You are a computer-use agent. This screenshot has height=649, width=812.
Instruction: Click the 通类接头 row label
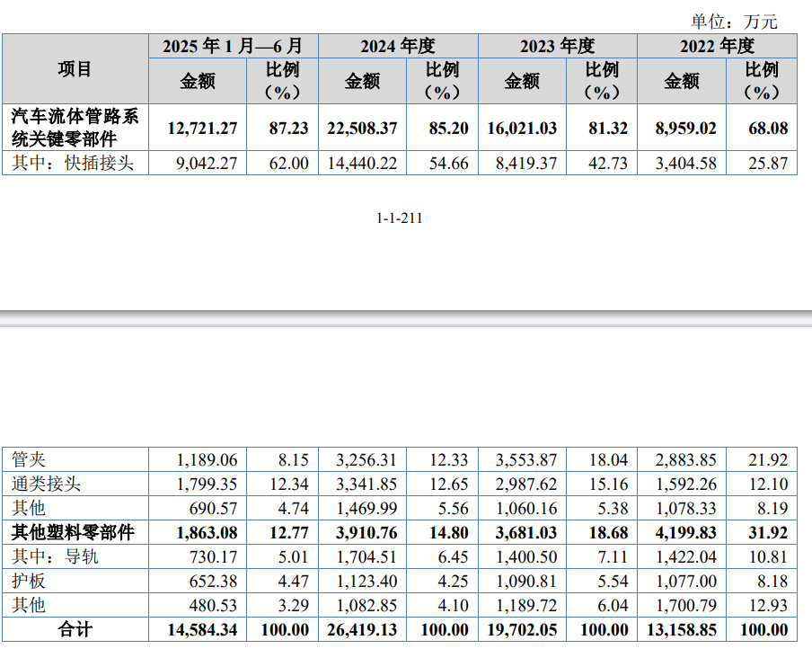(x=46, y=484)
